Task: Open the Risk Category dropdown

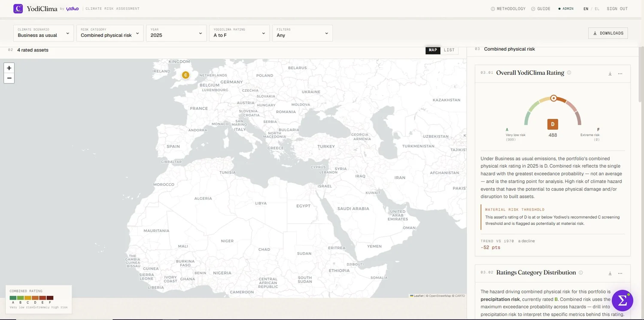Action: pyautogui.click(x=110, y=33)
